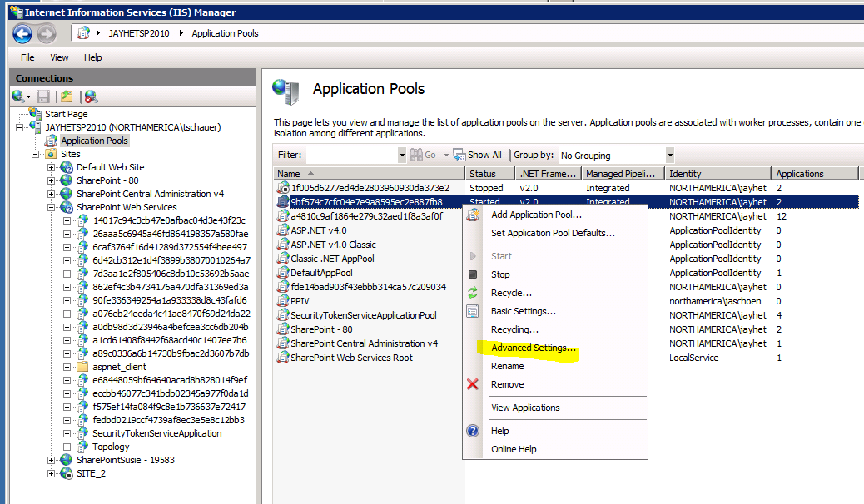This screenshot has height=504, width=864.
Task: Click the aspnet_client folder icon
Action: (x=82, y=367)
